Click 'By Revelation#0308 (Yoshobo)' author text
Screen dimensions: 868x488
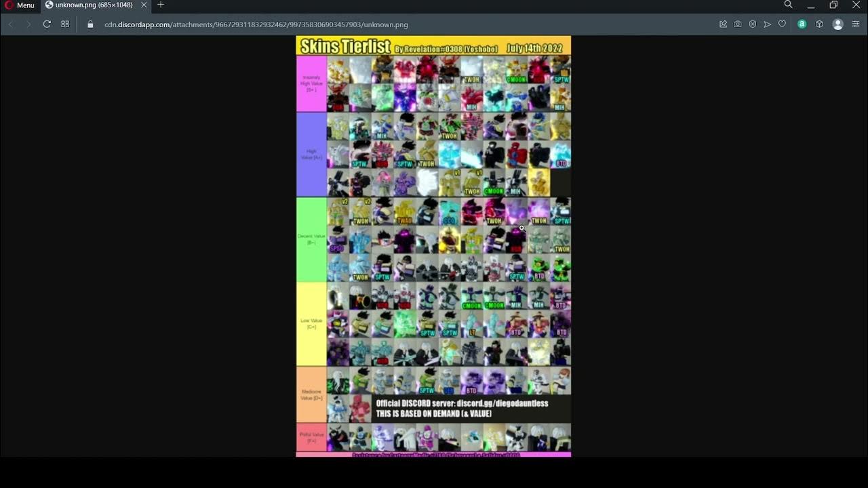pyautogui.click(x=446, y=49)
